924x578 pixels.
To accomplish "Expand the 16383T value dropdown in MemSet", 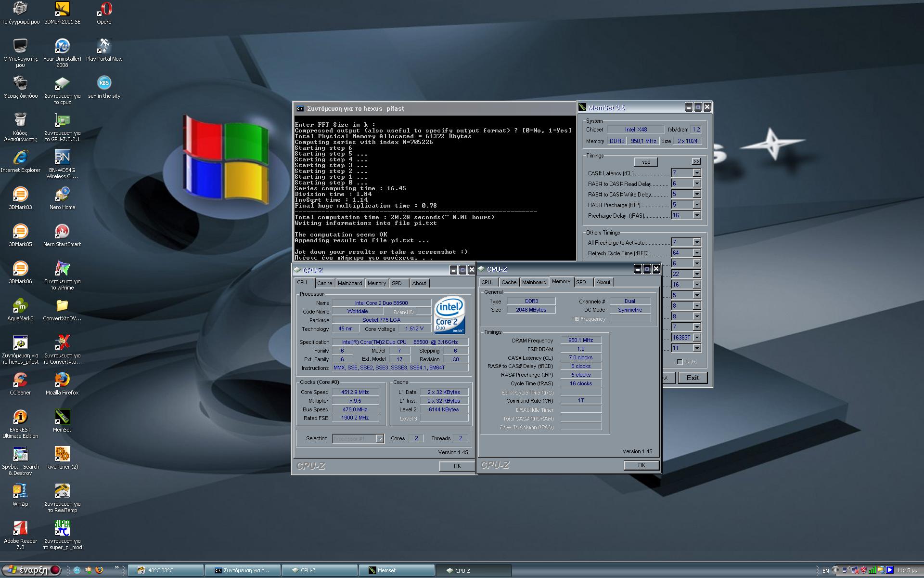I will pyautogui.click(x=696, y=338).
